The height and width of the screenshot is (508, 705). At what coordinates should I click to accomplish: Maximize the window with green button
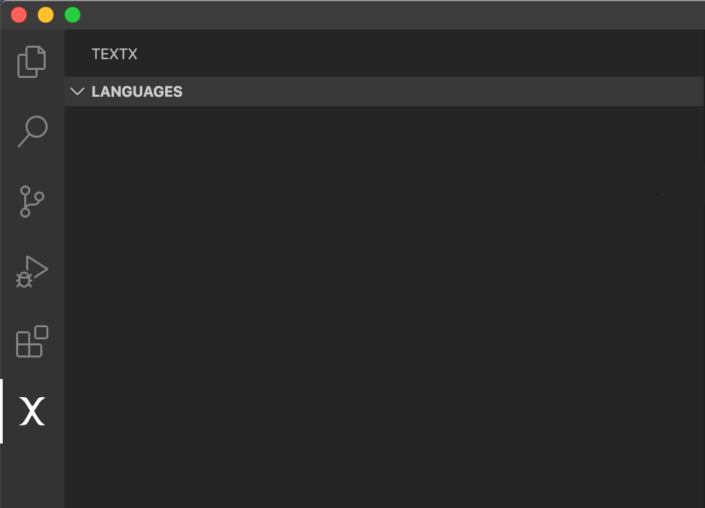72,15
